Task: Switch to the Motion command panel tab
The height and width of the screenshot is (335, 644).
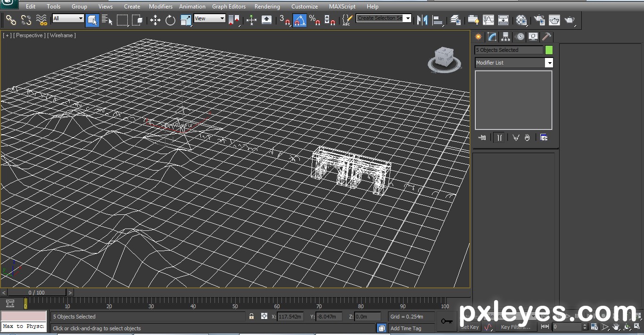Action: click(x=520, y=37)
